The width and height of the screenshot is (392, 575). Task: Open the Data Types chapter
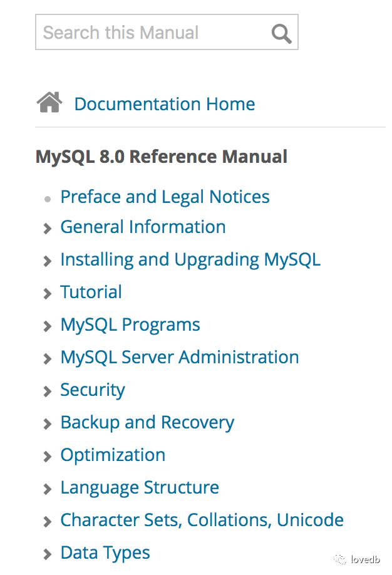(x=105, y=553)
